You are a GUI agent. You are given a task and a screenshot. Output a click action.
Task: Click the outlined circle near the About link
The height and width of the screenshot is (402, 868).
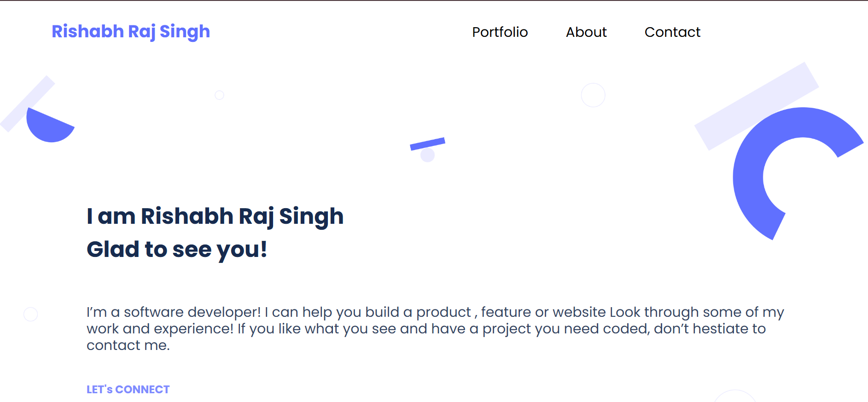593,95
